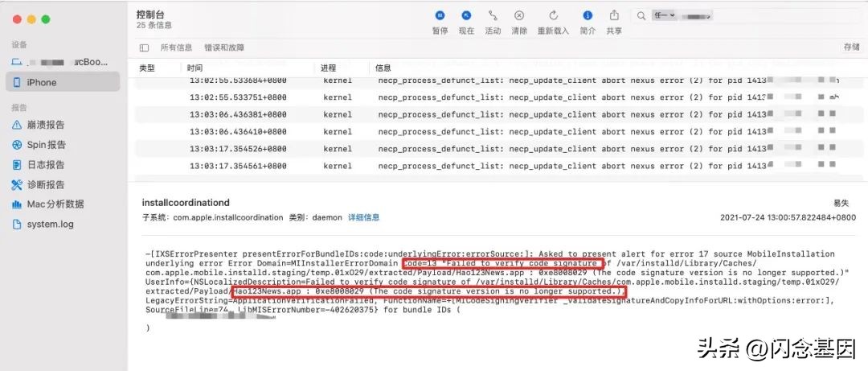Select log row at 13:03:06.436381+0800

(x=497, y=114)
